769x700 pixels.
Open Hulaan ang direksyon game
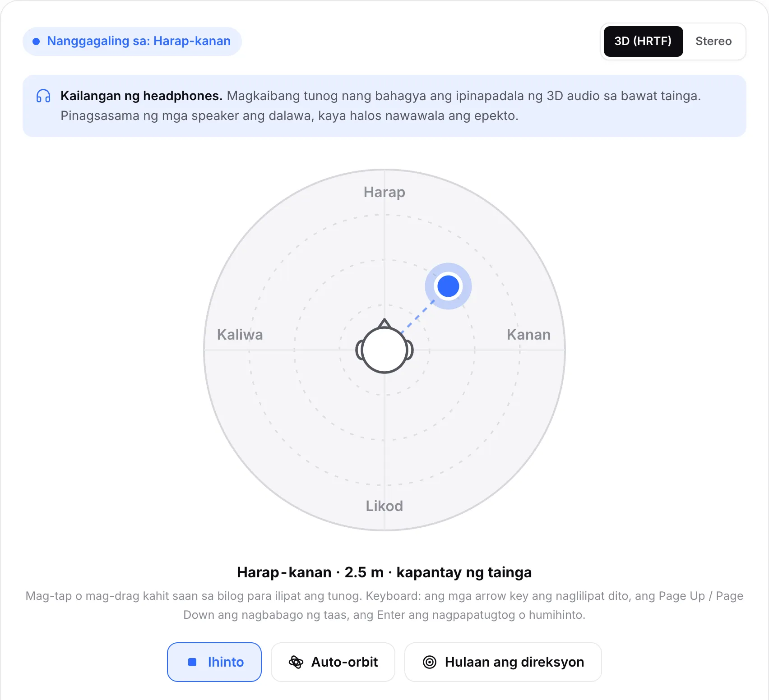[503, 662]
